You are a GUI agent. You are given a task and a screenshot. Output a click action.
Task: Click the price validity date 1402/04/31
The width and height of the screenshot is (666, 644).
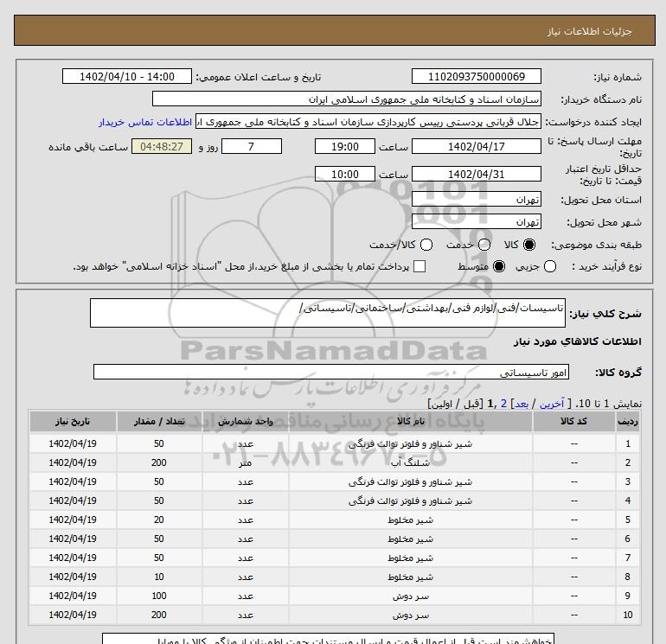point(476,174)
